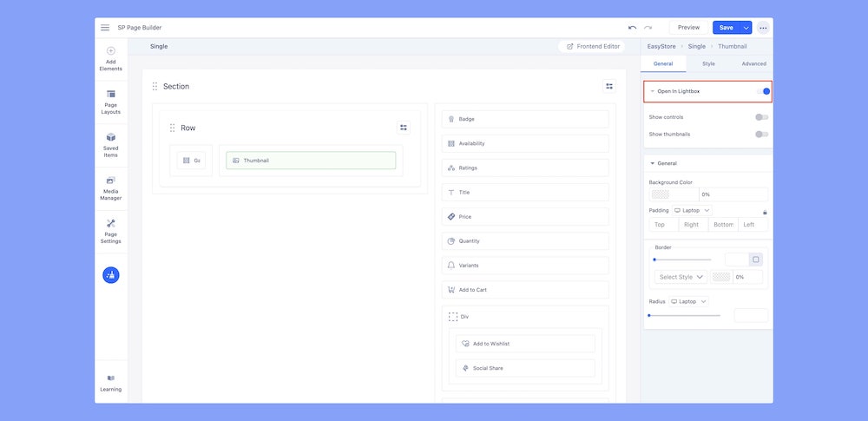Image resolution: width=868 pixels, height=421 pixels.
Task: Click Row drag handle
Action: pos(172,128)
